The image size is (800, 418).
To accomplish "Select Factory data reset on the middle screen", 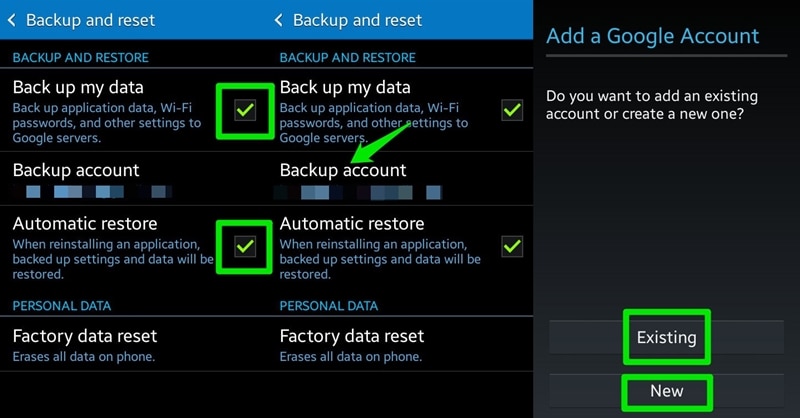I will tap(352, 336).
